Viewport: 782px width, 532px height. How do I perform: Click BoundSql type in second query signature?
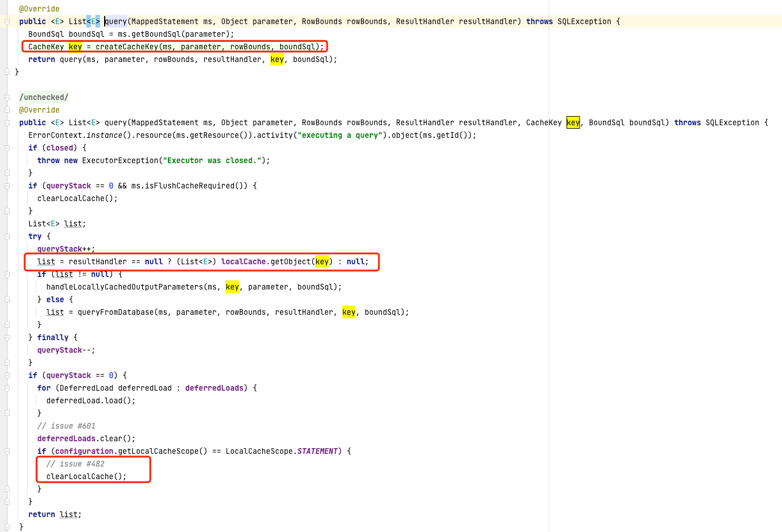click(x=607, y=122)
